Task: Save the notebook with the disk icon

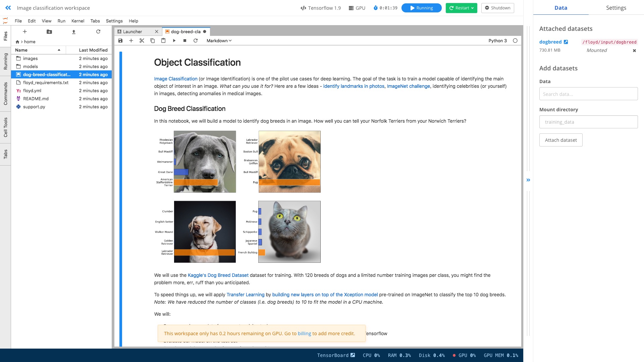Action: coord(120,41)
